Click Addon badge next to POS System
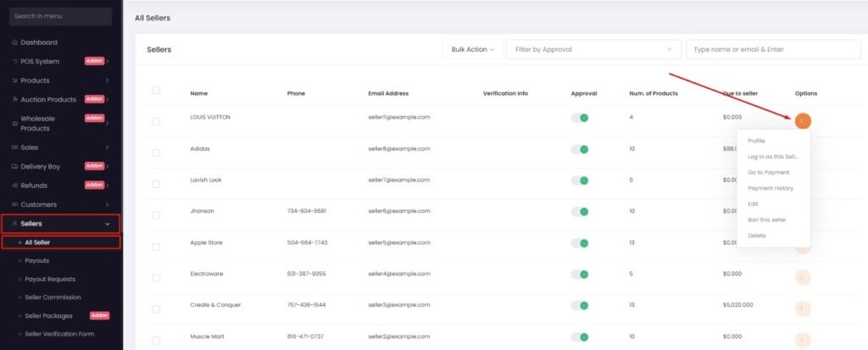 coord(95,61)
